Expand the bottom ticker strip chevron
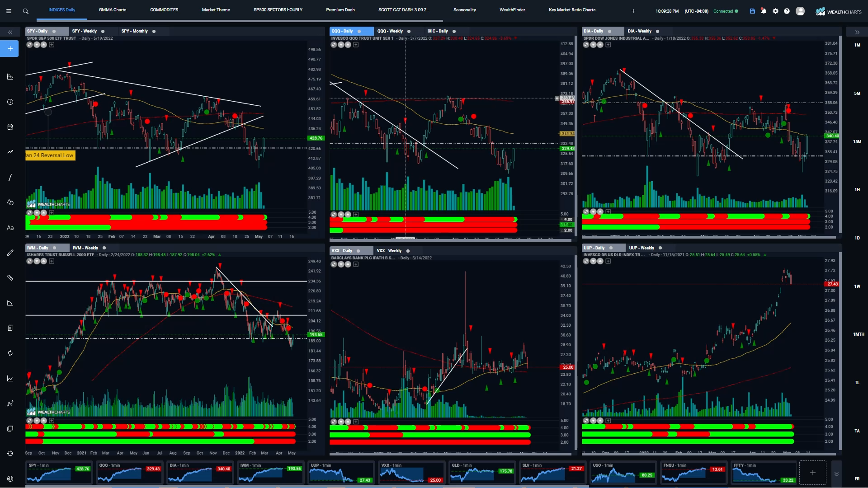 tap(836, 474)
